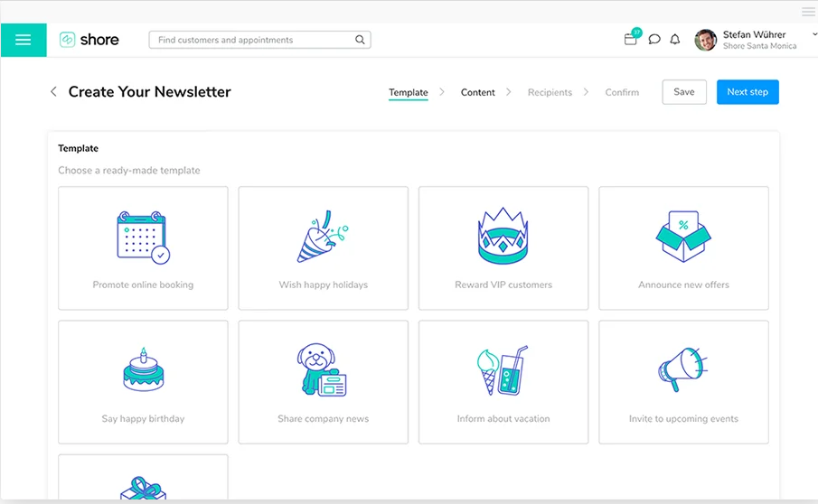This screenshot has width=818, height=504.
Task: Focus the Find customers and appointments field
Action: [x=259, y=40]
